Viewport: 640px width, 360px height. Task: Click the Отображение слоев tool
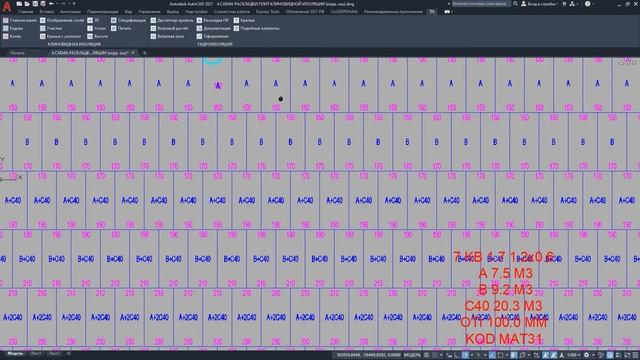[x=62, y=20]
